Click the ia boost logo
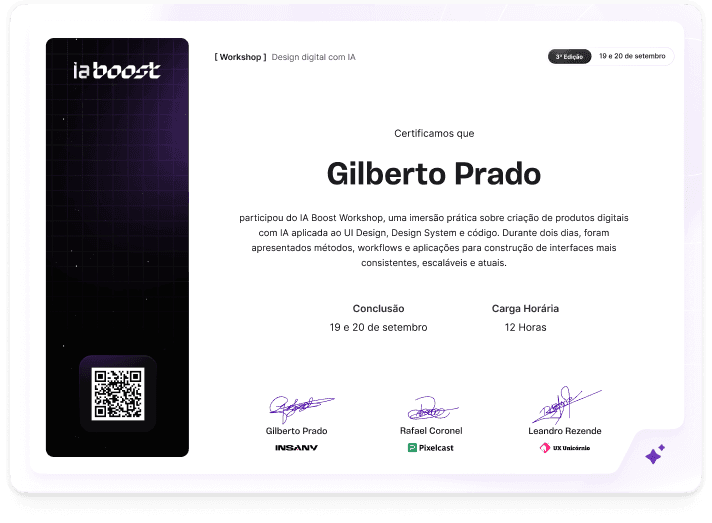This screenshot has height=523, width=712. (x=117, y=70)
